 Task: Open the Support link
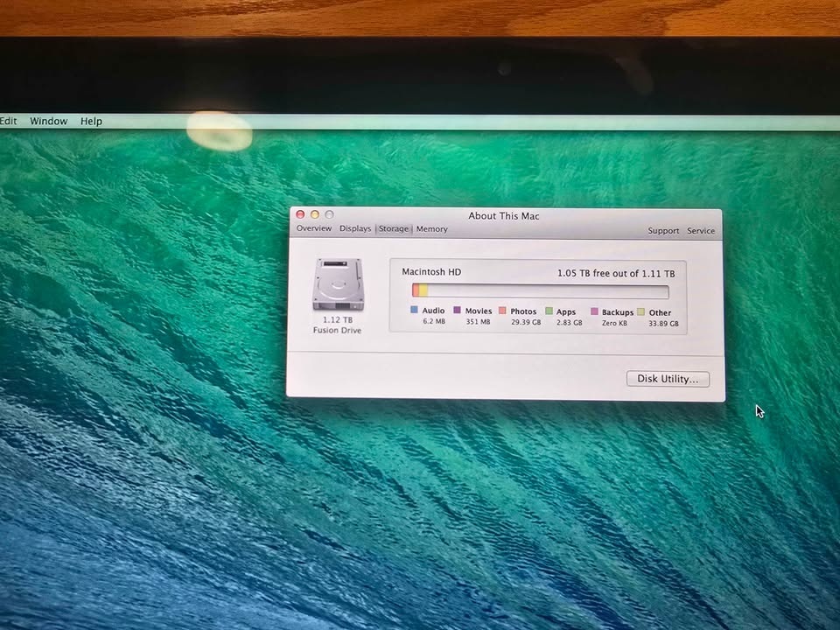[x=663, y=230]
